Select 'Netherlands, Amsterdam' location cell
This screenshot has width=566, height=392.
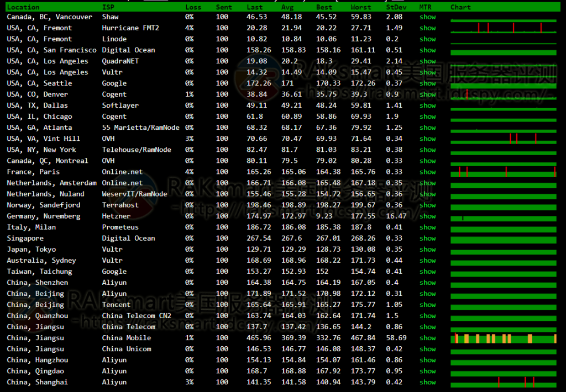51,183
